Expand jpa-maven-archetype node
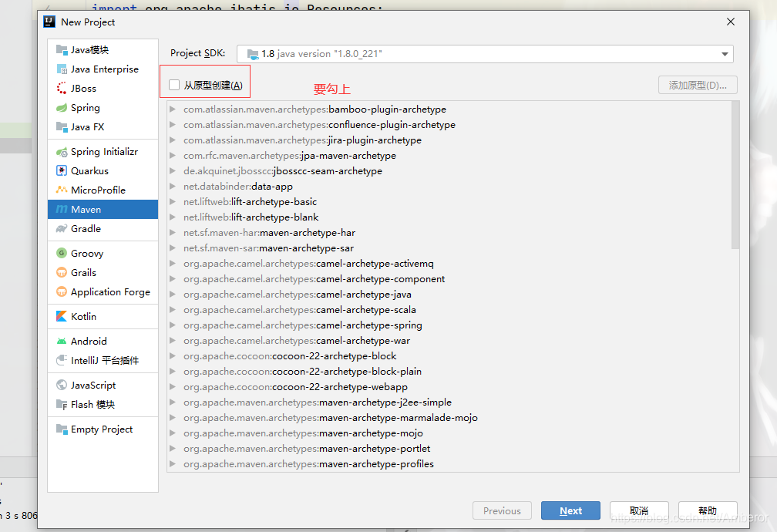This screenshot has height=532, width=777. click(x=173, y=155)
